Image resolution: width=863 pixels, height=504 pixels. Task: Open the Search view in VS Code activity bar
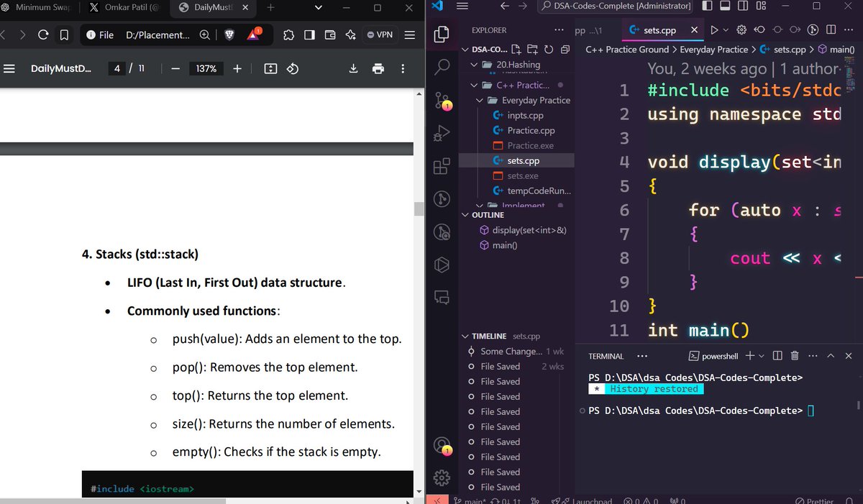click(442, 67)
